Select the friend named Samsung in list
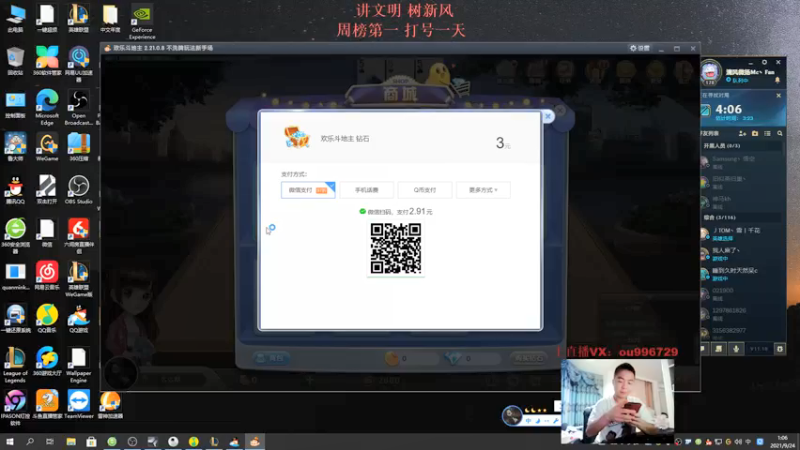 click(x=741, y=162)
